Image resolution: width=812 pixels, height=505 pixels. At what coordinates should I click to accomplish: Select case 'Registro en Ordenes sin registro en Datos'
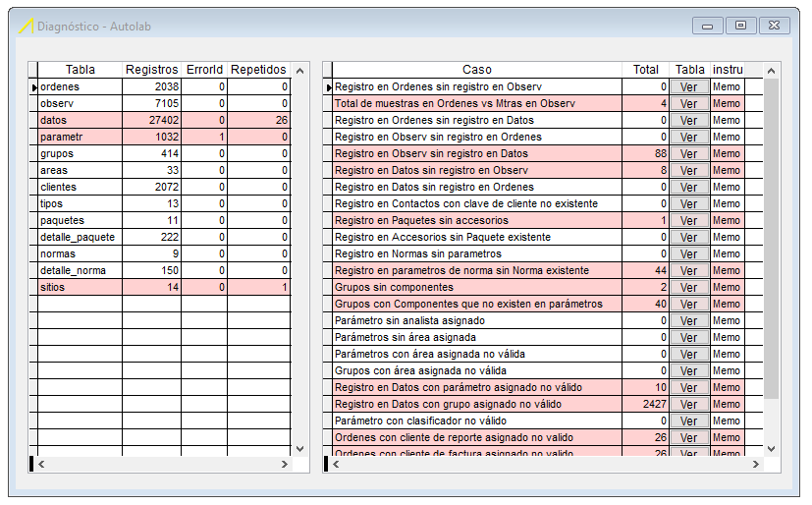click(x=477, y=120)
